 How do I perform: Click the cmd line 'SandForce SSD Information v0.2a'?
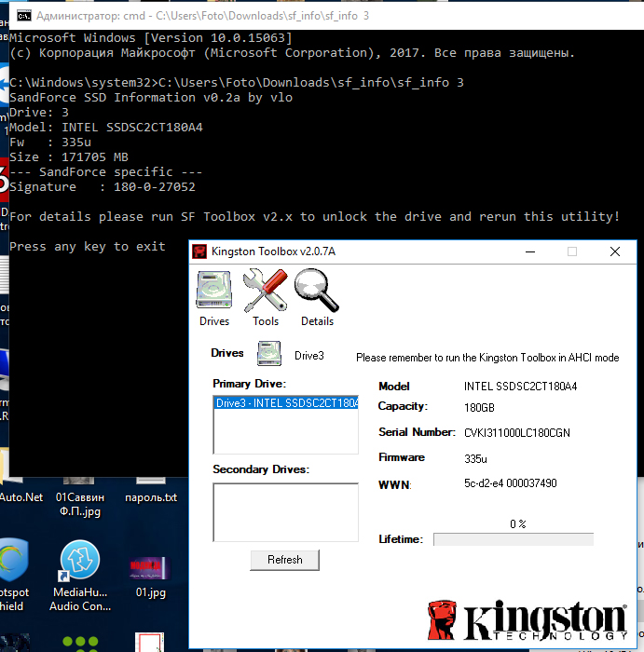tap(151, 97)
